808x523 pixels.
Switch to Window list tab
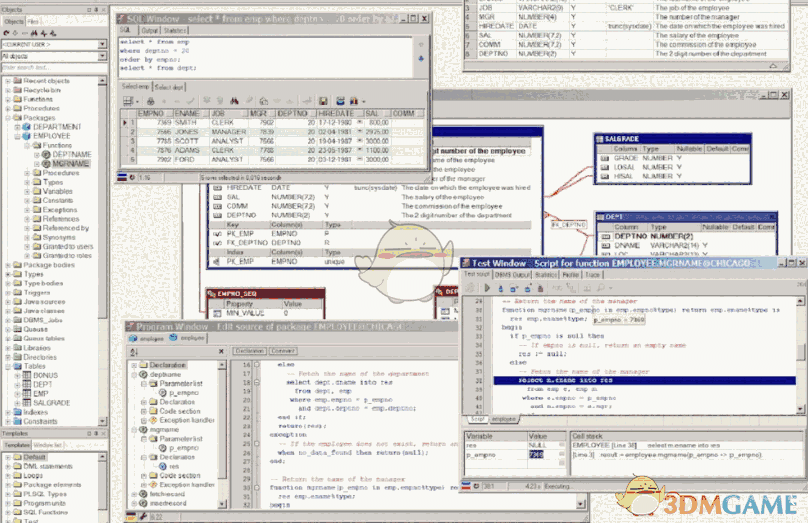[x=47, y=445]
